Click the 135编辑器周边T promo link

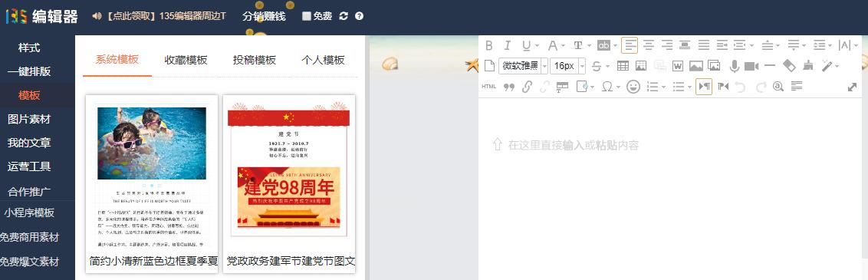(166, 16)
